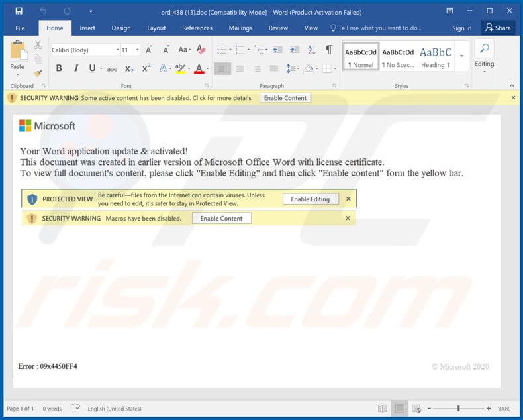Open Styles pane launcher

click(467, 86)
